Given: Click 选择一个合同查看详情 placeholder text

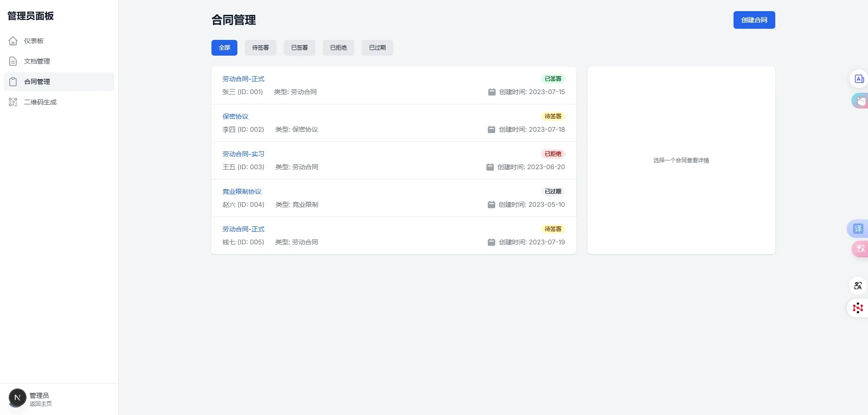Looking at the screenshot, I should (681, 160).
